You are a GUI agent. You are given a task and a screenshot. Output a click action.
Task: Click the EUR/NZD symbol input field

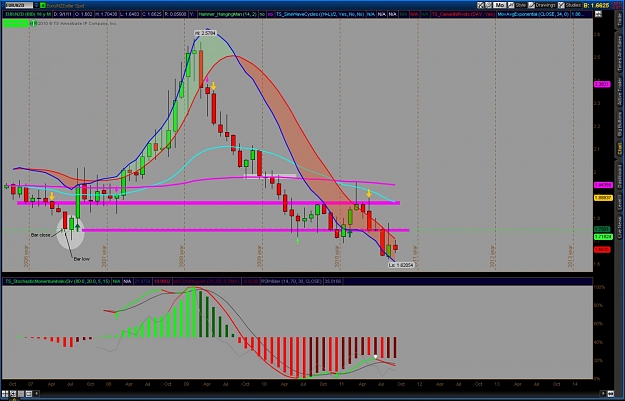click(x=19, y=5)
